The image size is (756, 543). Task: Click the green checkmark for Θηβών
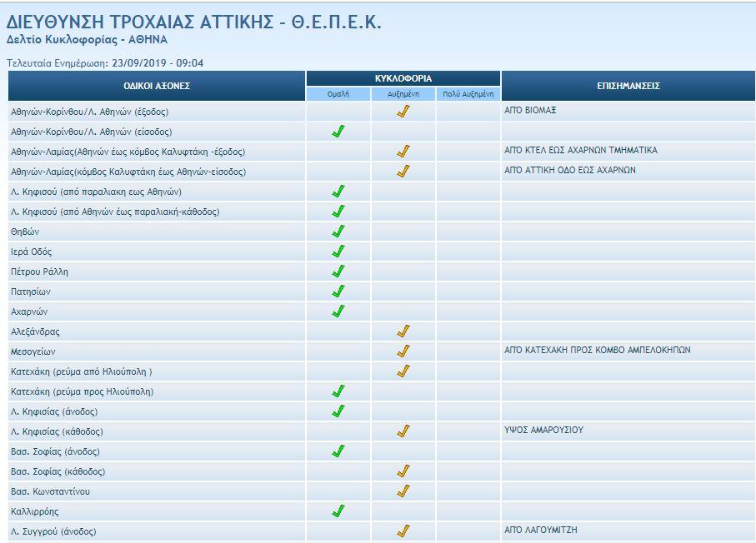coord(338,231)
